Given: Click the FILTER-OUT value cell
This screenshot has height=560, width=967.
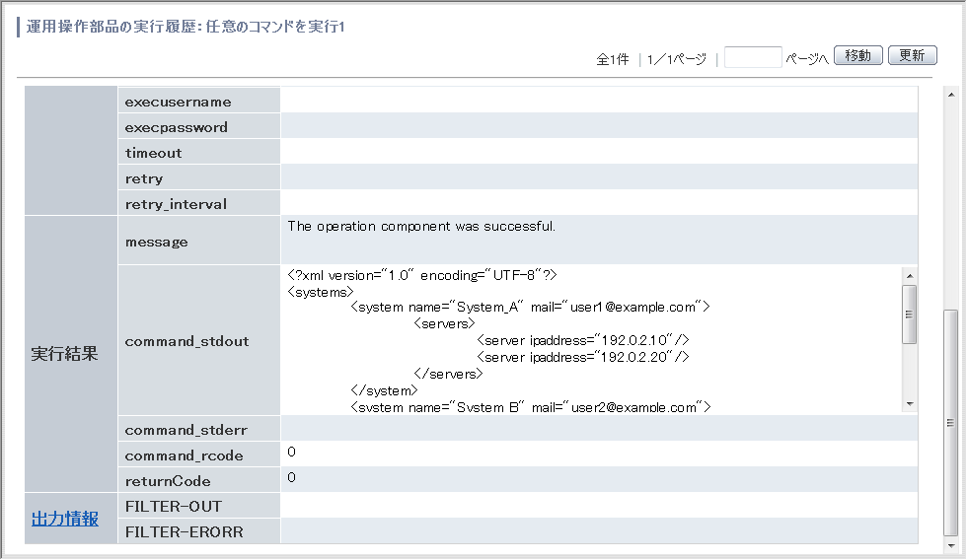Looking at the screenshot, I should (x=599, y=505).
